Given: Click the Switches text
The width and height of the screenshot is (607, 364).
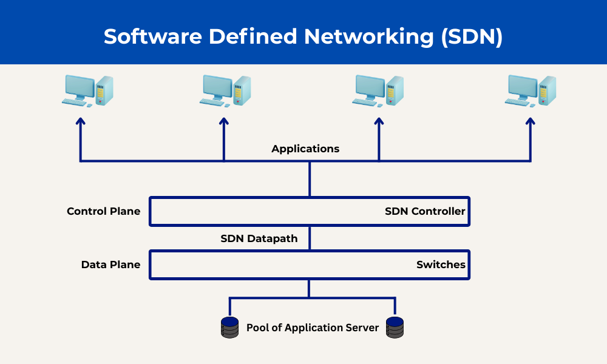Looking at the screenshot, I should 441,265.
